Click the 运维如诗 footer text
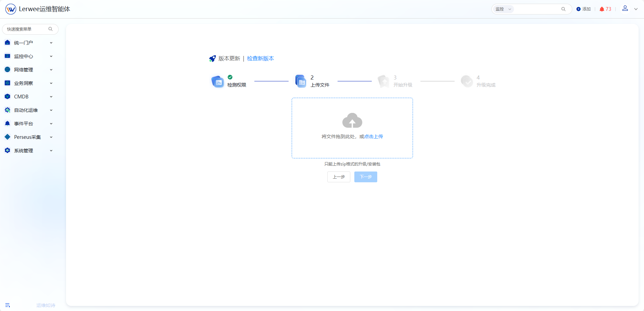 (x=46, y=305)
